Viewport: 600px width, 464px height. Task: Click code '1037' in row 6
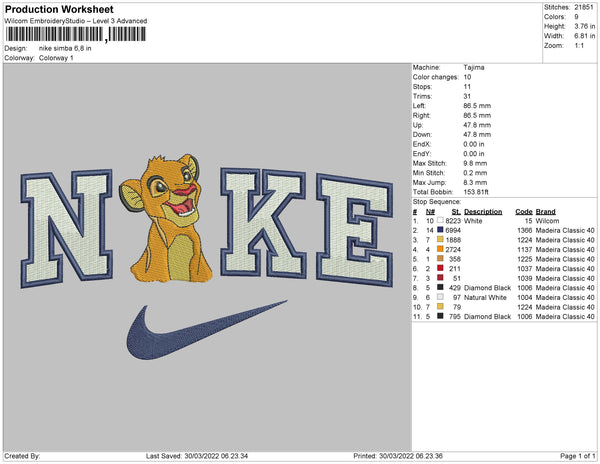click(525, 269)
